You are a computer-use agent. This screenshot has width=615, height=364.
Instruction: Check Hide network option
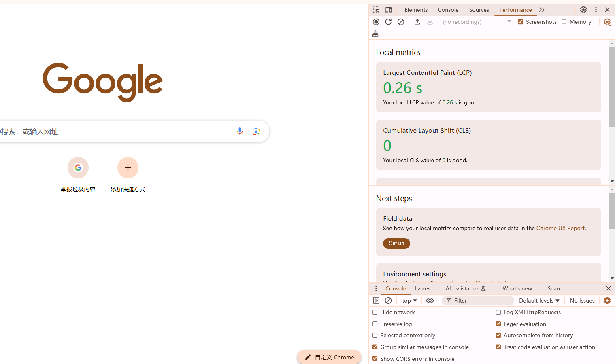point(375,312)
